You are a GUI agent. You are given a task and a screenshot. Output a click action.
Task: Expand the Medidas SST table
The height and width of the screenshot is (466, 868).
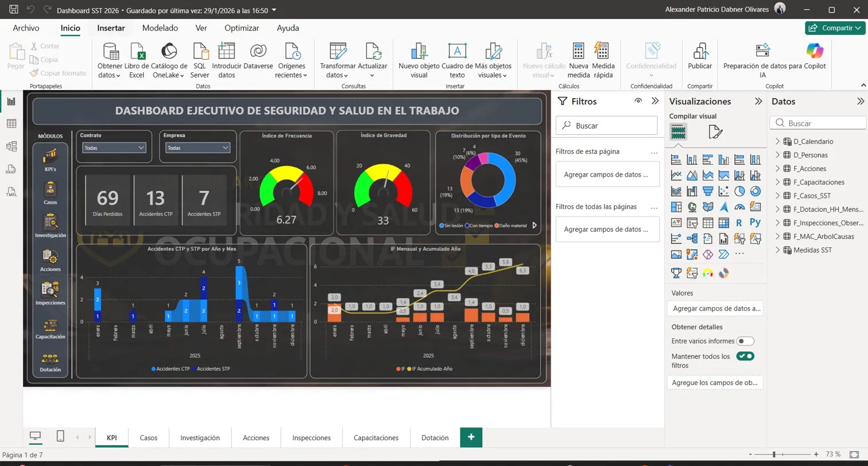[778, 250]
